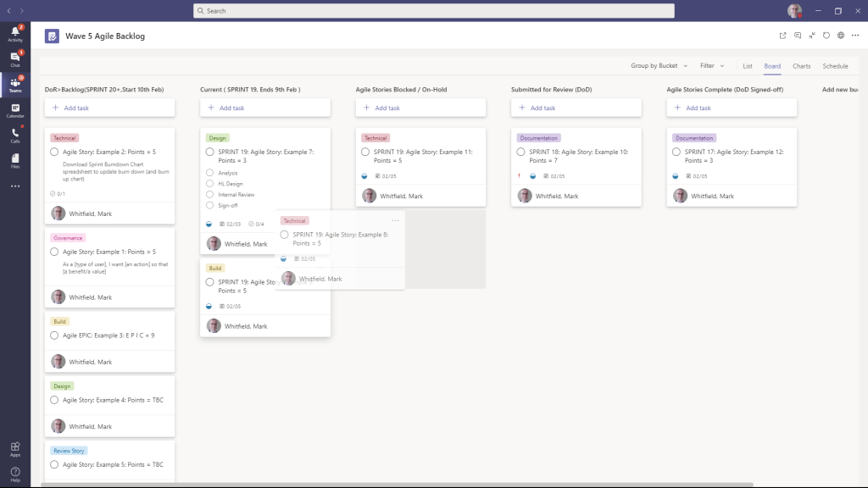Open the Apps icon at bottom of sidebar

tap(14, 449)
